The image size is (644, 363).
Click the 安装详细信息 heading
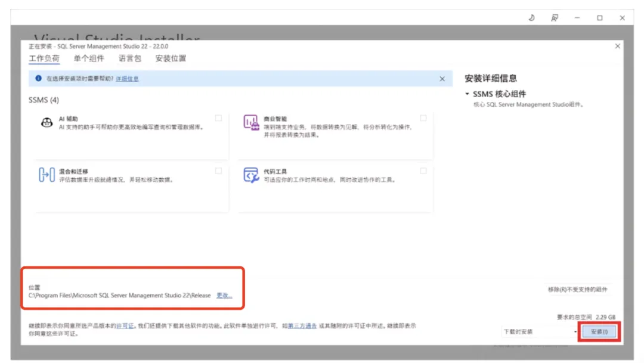(x=490, y=78)
